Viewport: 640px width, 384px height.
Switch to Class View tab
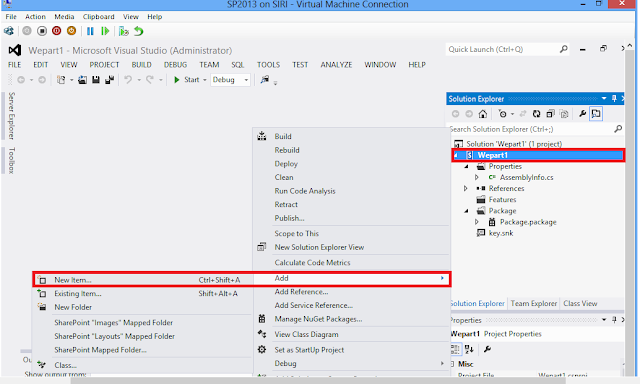580,304
